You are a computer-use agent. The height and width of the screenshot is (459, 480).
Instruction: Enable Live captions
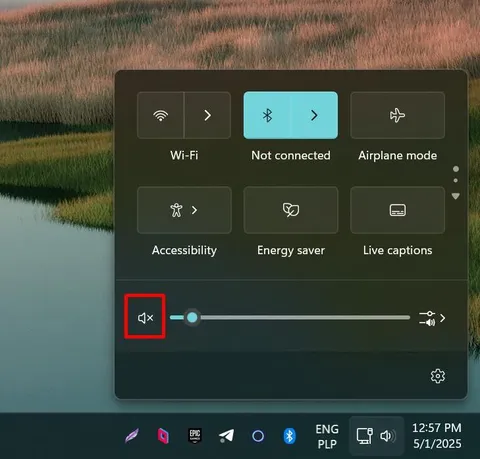click(397, 210)
